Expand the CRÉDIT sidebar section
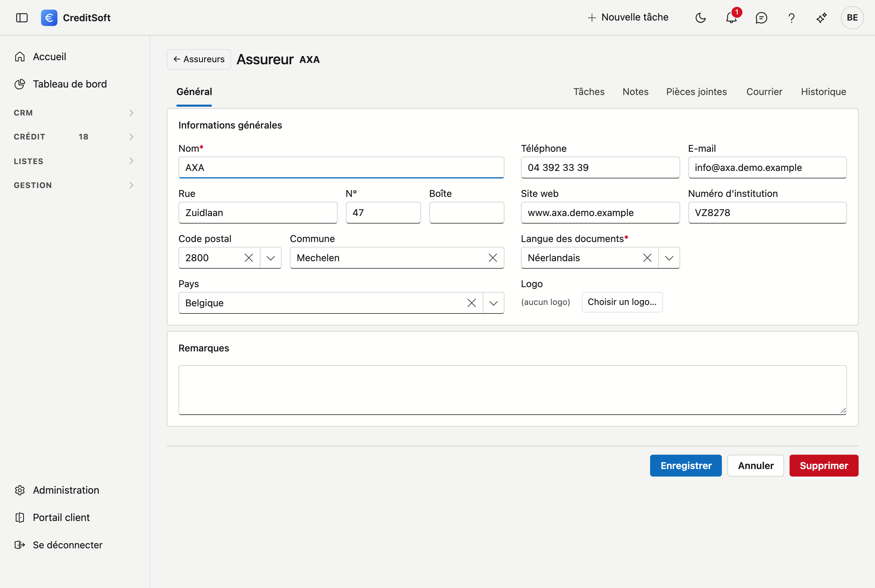 click(74, 137)
